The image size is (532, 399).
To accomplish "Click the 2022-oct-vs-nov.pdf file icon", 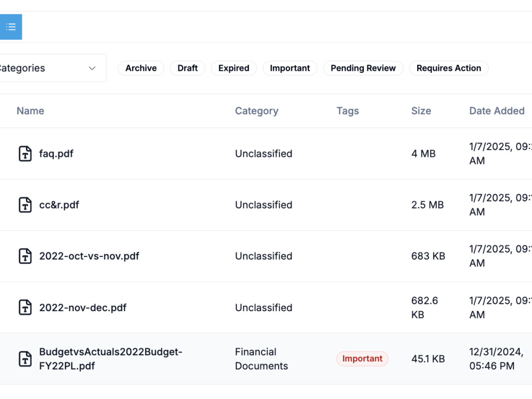I will 25,256.
